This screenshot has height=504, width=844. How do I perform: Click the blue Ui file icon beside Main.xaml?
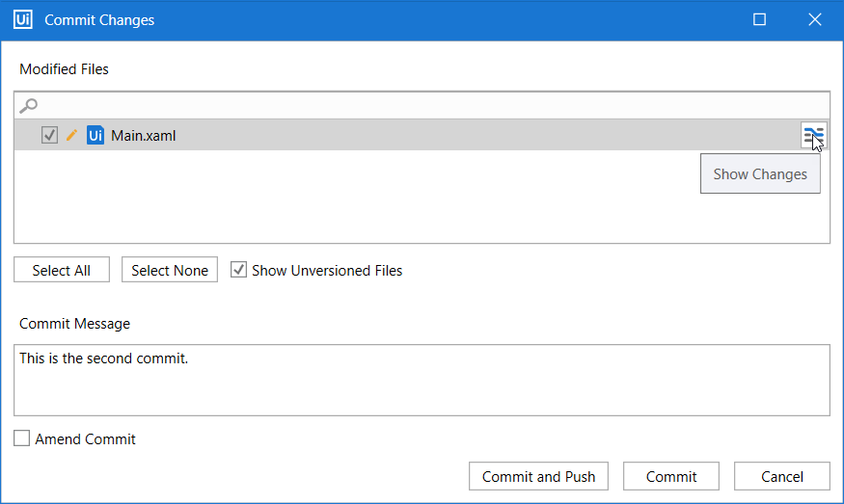coord(95,136)
